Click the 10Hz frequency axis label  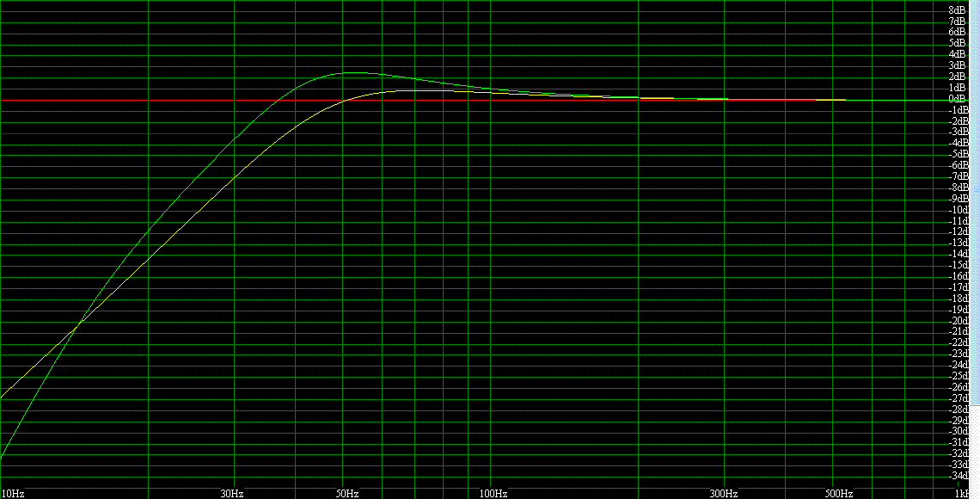point(13,493)
